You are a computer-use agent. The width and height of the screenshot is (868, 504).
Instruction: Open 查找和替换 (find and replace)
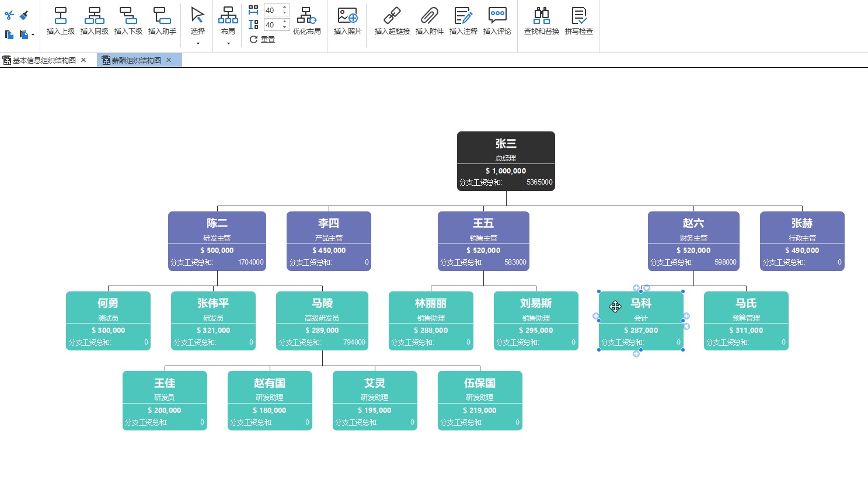click(x=542, y=15)
